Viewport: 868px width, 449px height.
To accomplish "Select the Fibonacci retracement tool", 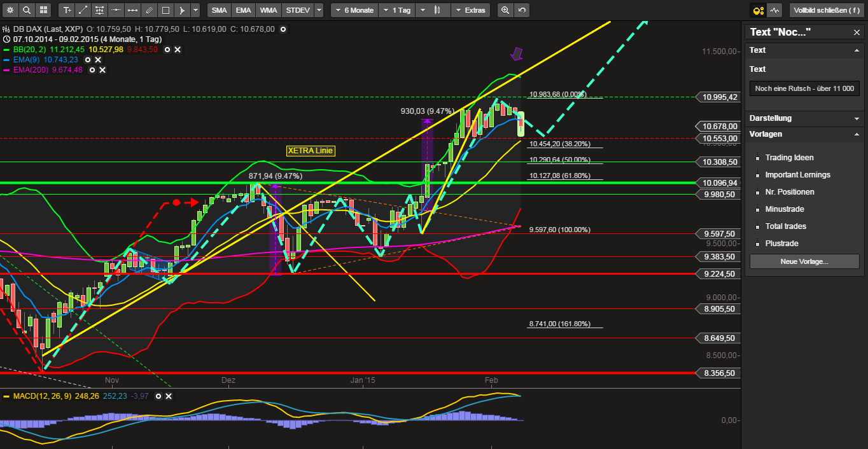I will tap(99, 10).
